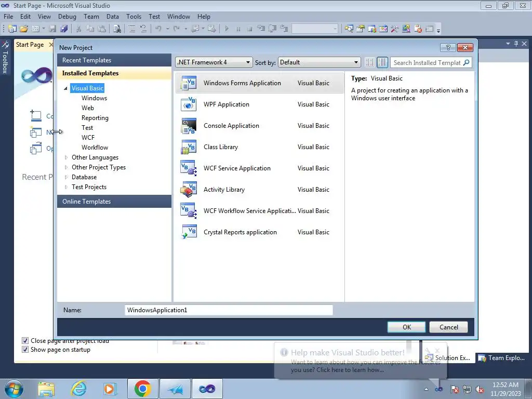The image size is (532, 399).
Task: Click the search magnifier icon
Action: [x=467, y=62]
